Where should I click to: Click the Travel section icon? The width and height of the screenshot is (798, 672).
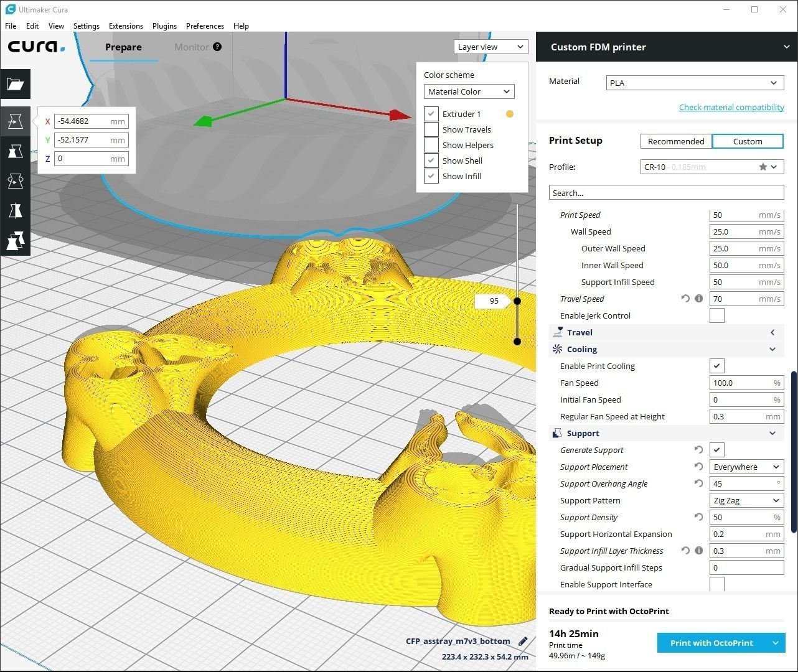pyautogui.click(x=558, y=332)
